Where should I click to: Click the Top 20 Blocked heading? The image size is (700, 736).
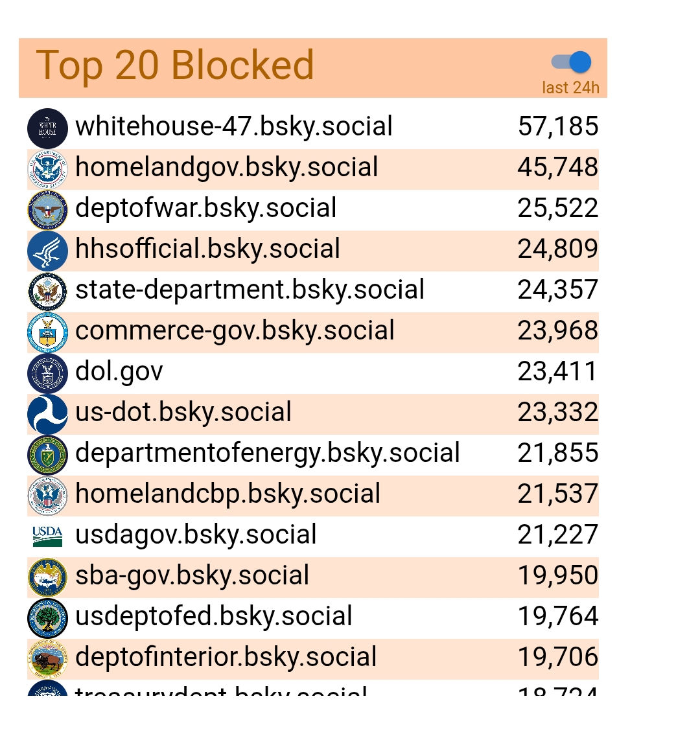tap(175, 65)
